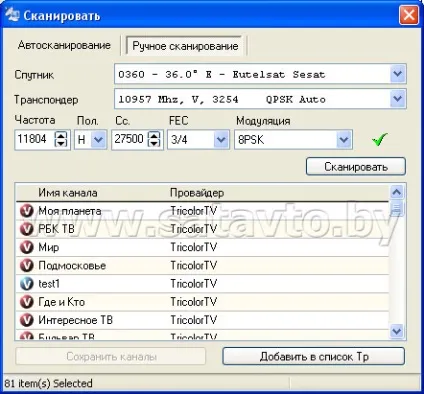Screen dimensions: 424x394
Task: Select the test1 channel name
Action: click(49, 284)
